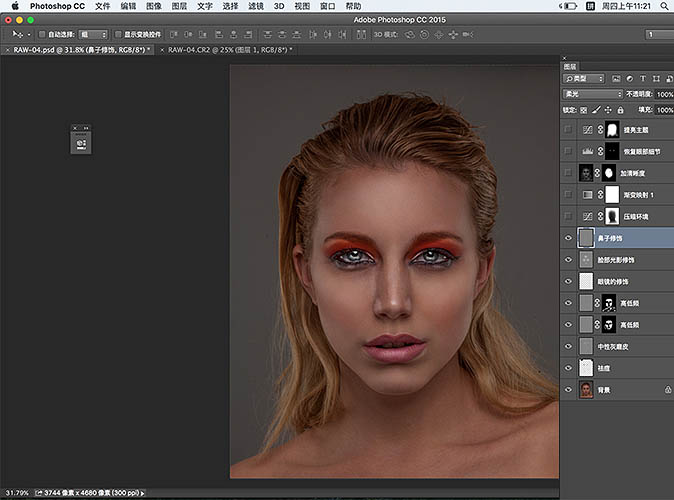Open the 柔光 blend mode dropdown
Viewport: 674px width, 500px height.
[x=593, y=94]
